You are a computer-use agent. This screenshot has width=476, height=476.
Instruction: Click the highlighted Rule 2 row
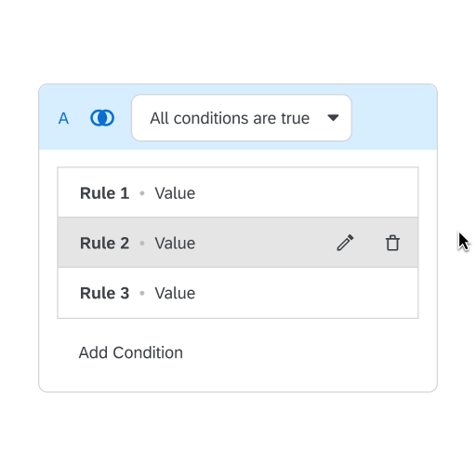click(x=238, y=243)
